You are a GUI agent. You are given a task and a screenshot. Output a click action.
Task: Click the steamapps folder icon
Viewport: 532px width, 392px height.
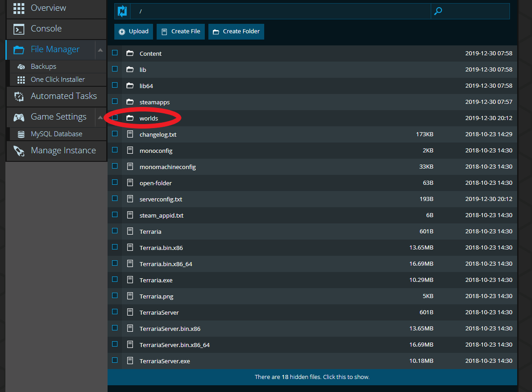[130, 102]
